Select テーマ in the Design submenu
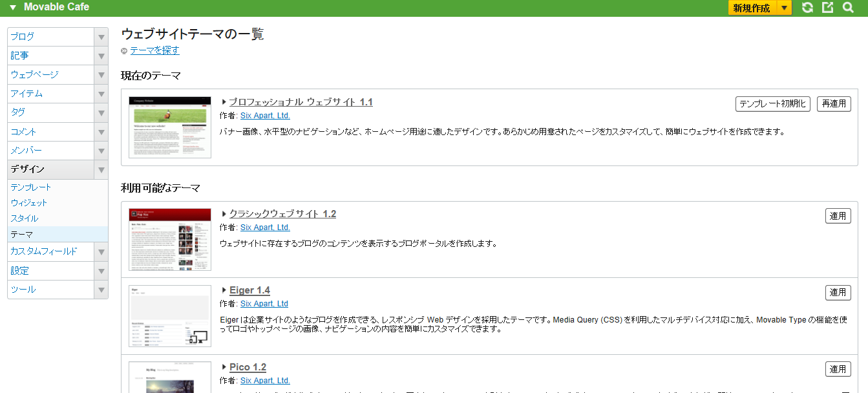The height and width of the screenshot is (393, 868). [x=58, y=234]
